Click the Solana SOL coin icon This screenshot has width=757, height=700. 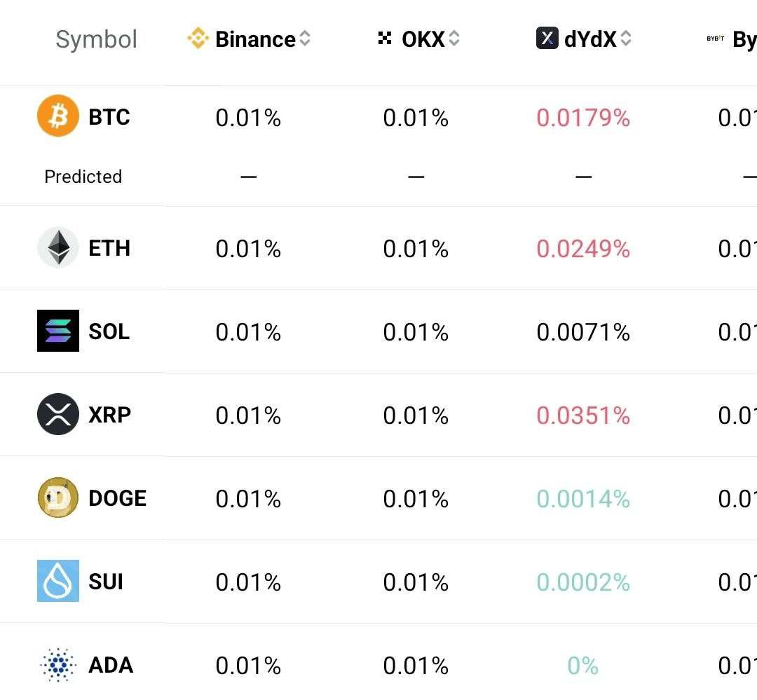coord(58,331)
